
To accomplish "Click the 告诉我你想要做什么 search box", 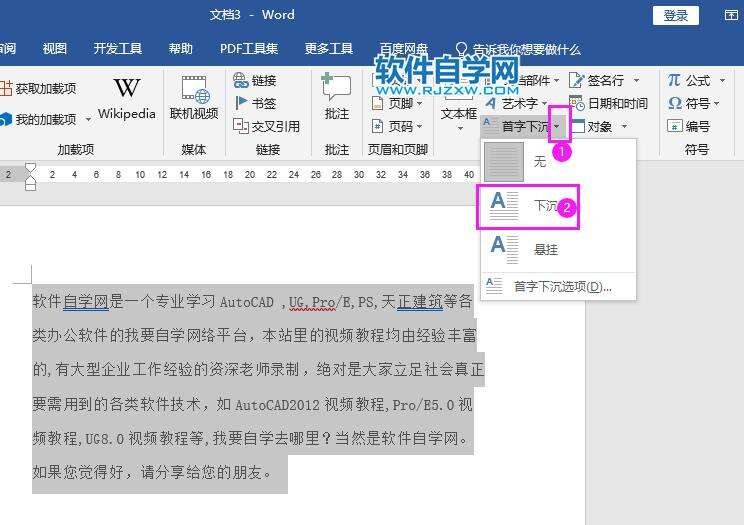I will pyautogui.click(x=518, y=49).
